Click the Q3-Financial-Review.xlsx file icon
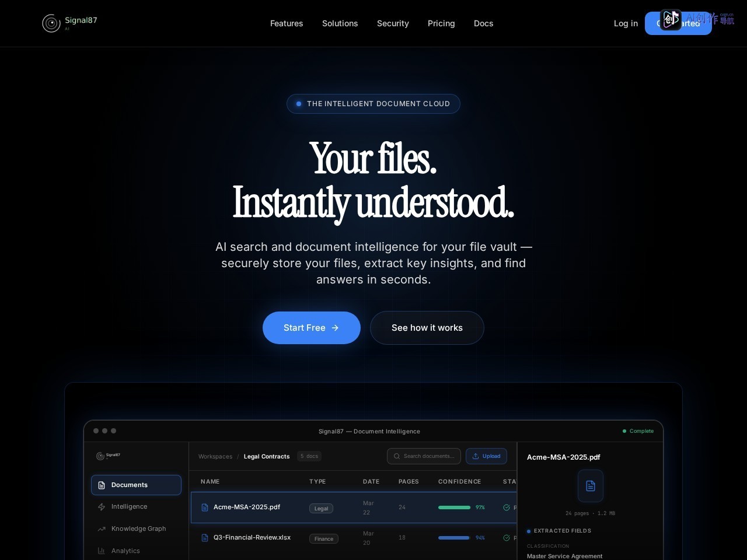This screenshot has height=560, width=747. 205,538
